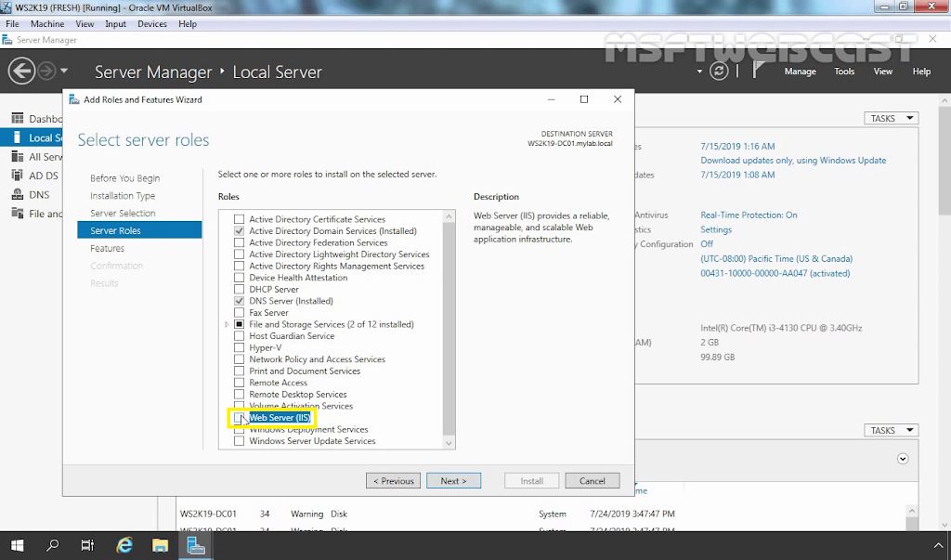Click Download updates only link
This screenshot has height=560, width=951.
(x=793, y=160)
